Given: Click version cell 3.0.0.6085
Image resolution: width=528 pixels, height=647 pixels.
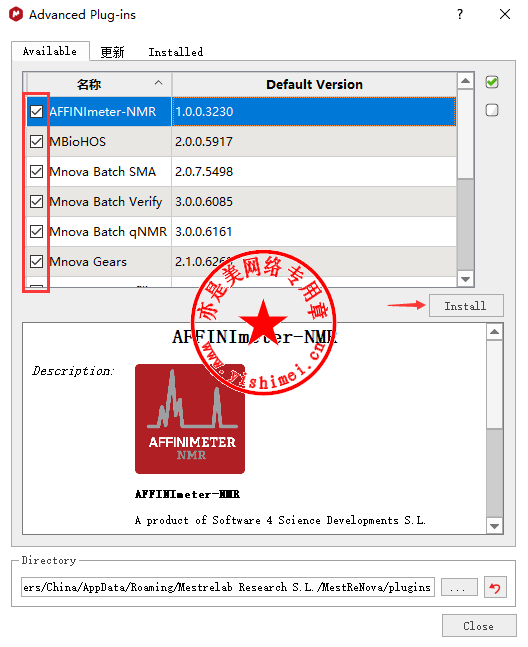Looking at the screenshot, I should [314, 202].
